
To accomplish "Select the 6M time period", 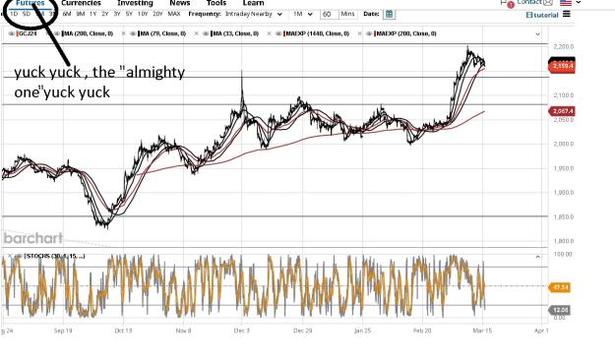I will point(67,14).
